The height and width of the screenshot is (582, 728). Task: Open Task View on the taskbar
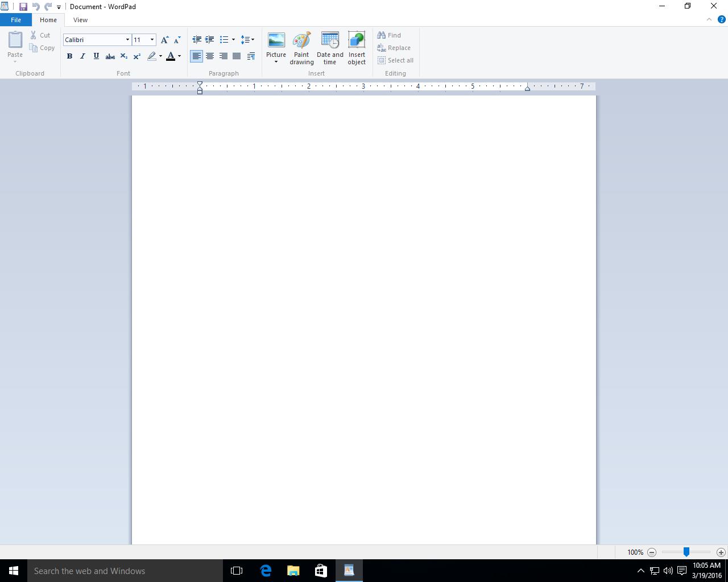click(237, 571)
